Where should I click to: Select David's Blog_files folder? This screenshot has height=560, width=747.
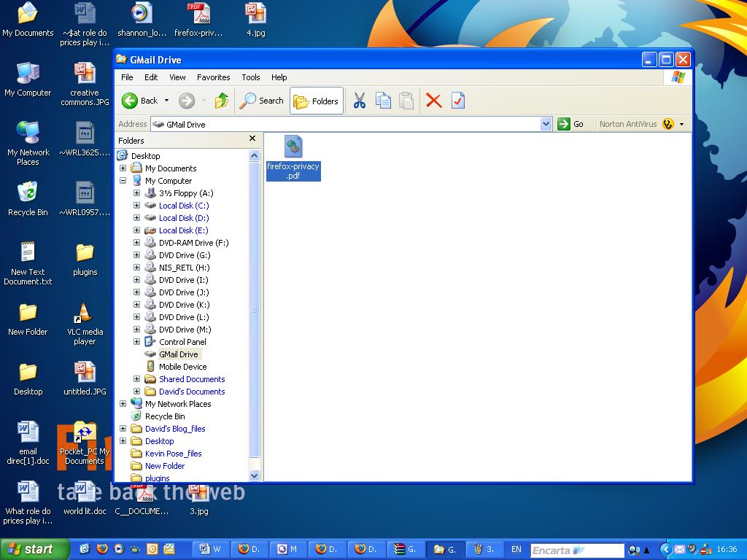click(175, 429)
